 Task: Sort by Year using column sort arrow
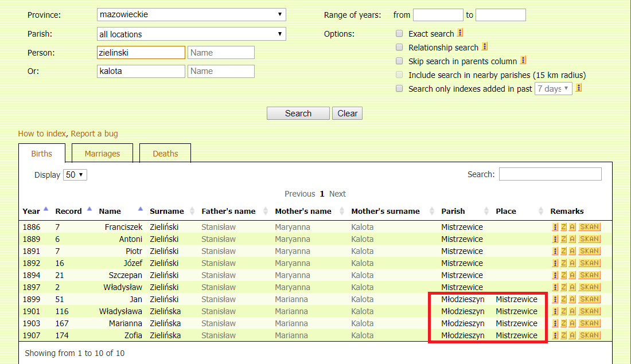(x=46, y=210)
